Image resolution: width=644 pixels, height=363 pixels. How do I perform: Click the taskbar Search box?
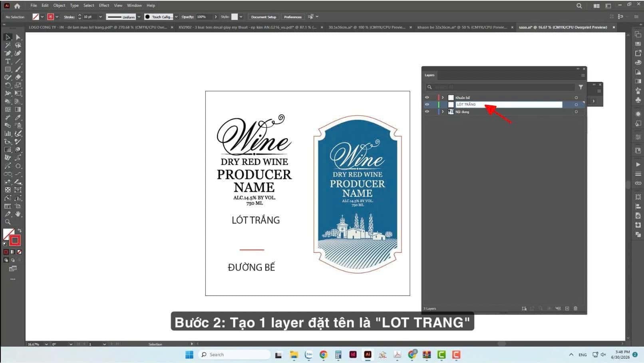click(235, 355)
